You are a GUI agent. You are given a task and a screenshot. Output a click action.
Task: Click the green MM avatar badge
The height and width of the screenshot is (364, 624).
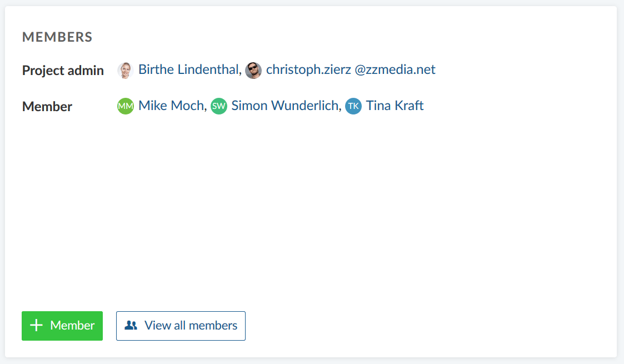(x=126, y=106)
